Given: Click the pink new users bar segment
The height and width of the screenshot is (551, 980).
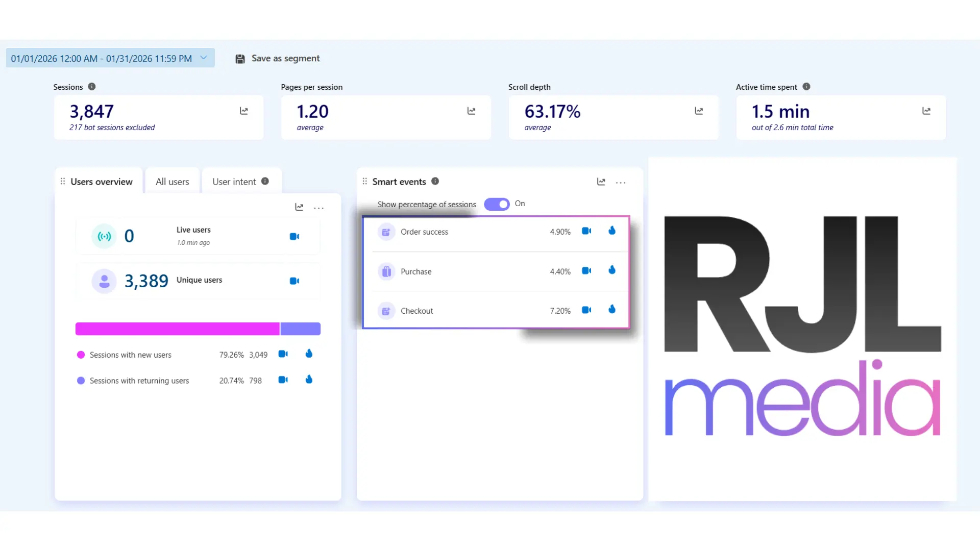Looking at the screenshot, I should (178, 329).
